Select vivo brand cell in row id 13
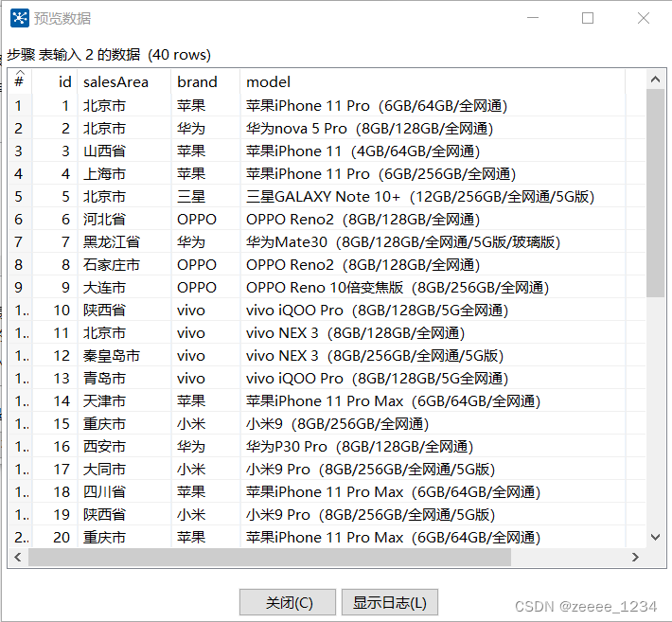This screenshot has height=622, width=672. (205, 378)
